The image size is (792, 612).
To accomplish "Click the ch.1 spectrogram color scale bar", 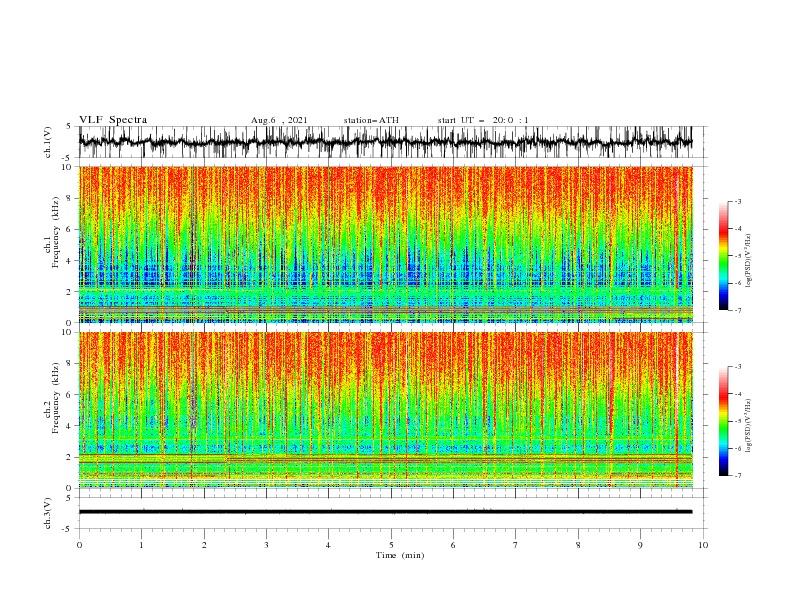I will (723, 256).
